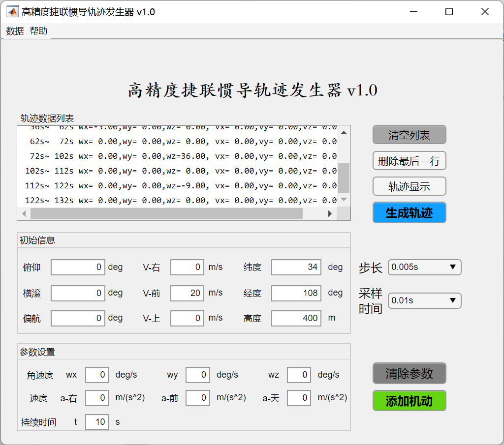Click the V-前 field showing 20

coord(187,293)
